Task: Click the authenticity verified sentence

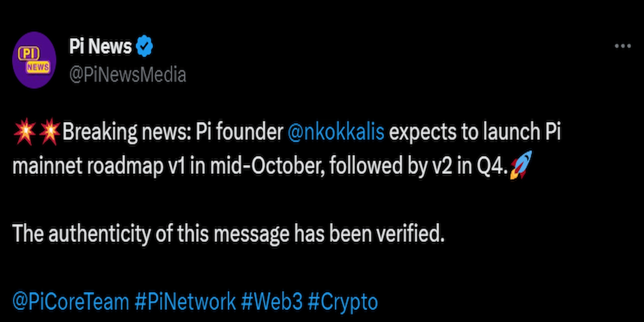Action: [x=229, y=233]
